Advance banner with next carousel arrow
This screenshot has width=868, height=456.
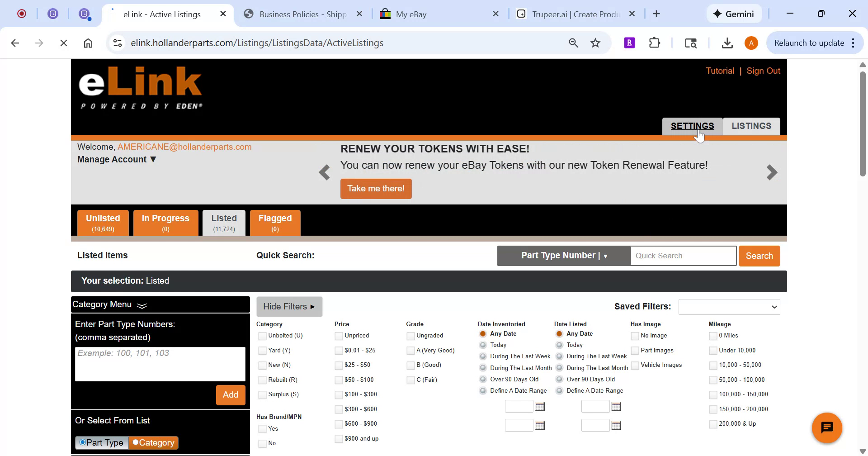point(772,172)
